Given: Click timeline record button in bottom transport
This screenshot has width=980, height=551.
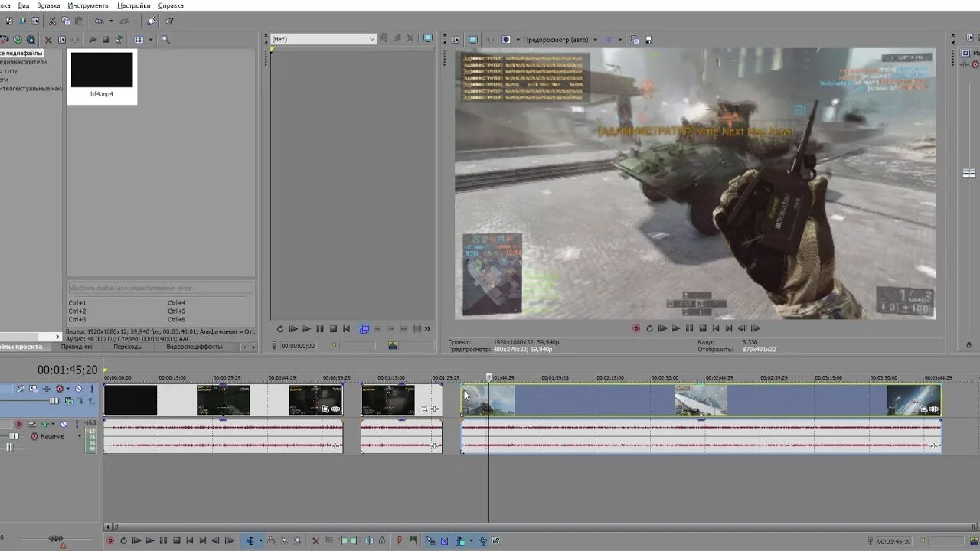Looking at the screenshot, I should [110, 540].
